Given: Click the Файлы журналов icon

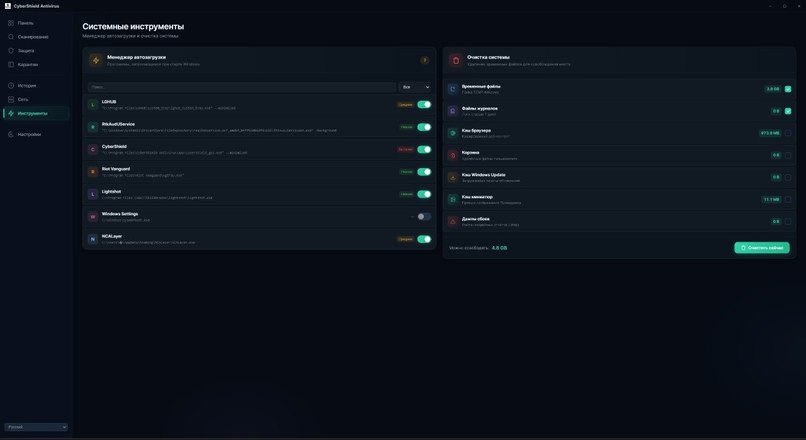Looking at the screenshot, I should [x=452, y=111].
